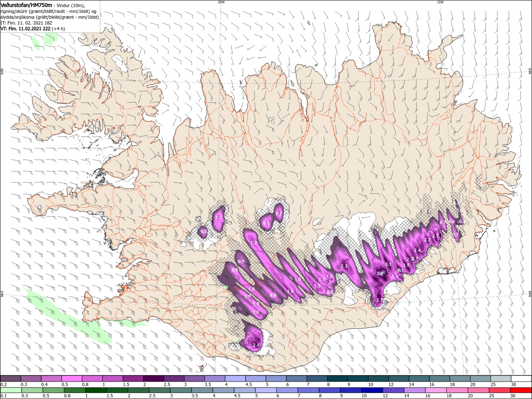
Task: Click the '1.9' snowfall value on map
Action: (x=290, y=291)
